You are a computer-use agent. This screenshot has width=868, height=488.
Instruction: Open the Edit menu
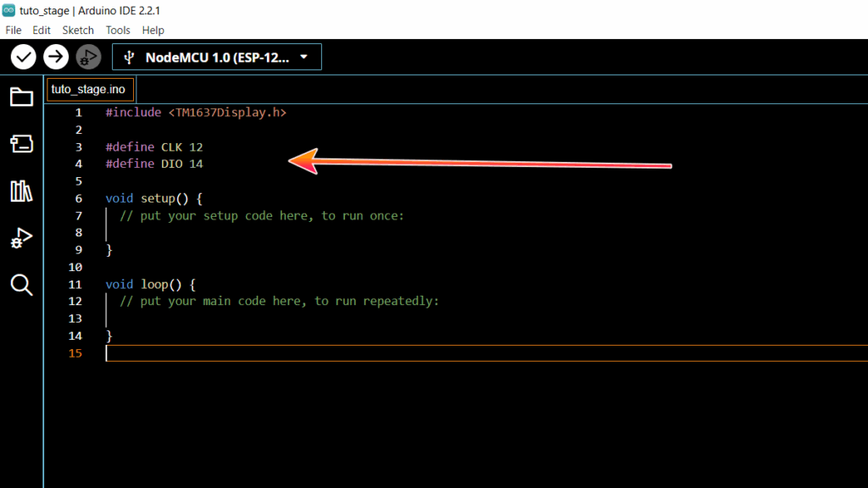point(42,30)
